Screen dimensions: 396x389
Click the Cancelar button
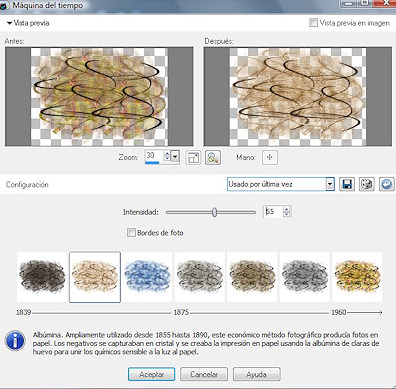coord(204,374)
